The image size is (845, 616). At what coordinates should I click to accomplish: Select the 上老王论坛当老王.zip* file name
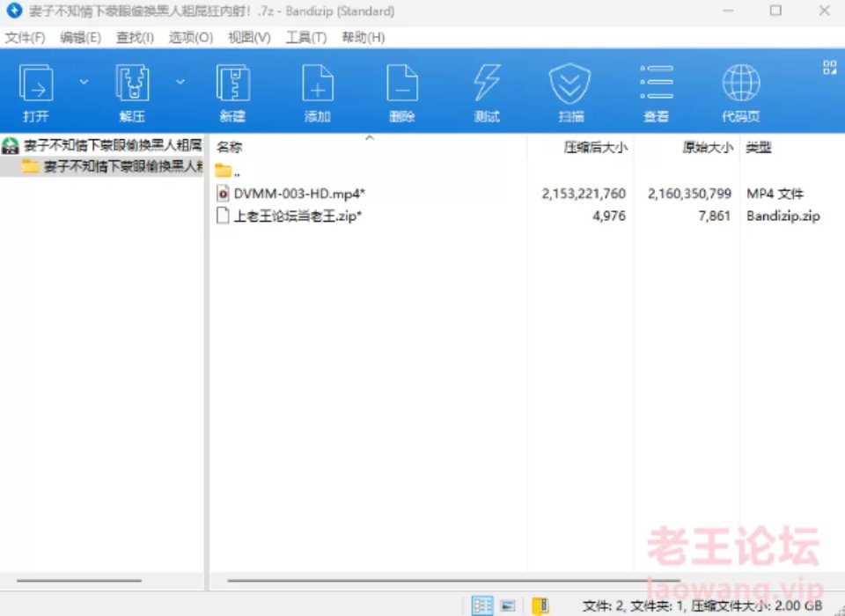(x=298, y=216)
